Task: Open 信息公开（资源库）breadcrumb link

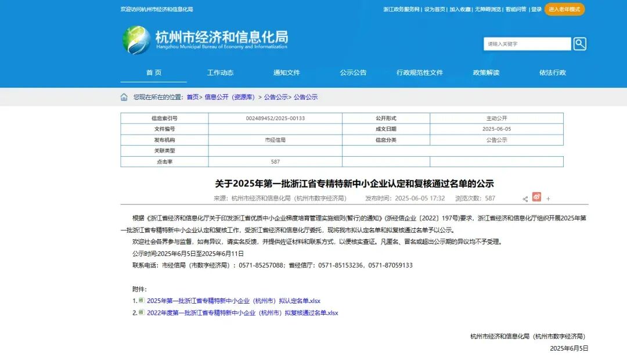Action: (229, 97)
